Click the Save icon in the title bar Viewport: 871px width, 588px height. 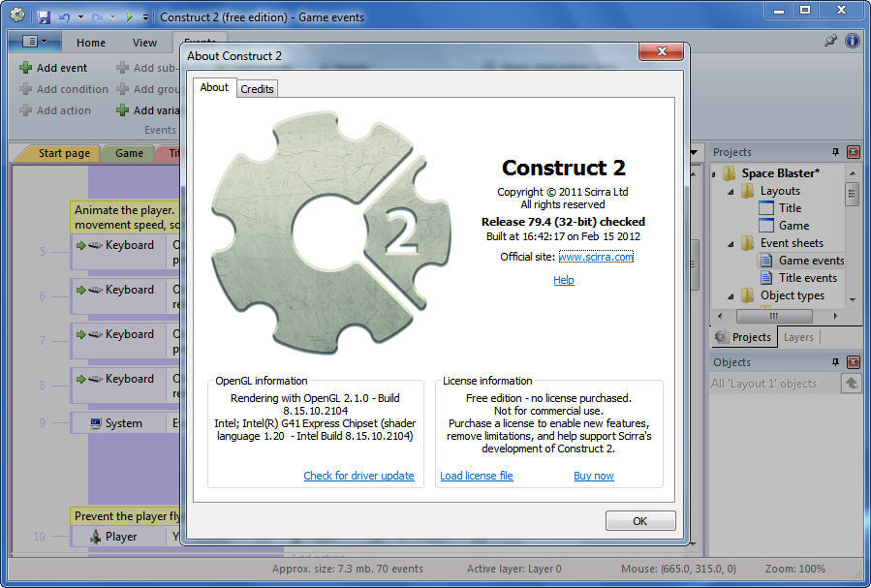point(44,17)
